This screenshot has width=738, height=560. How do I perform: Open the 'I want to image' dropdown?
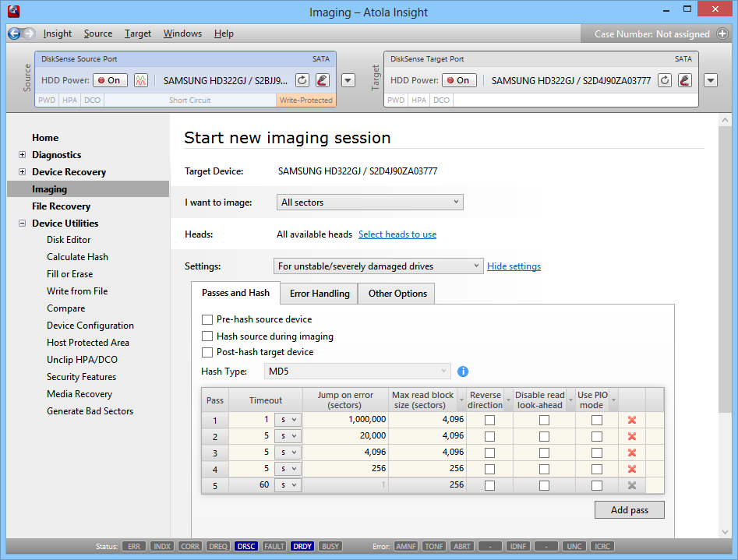click(370, 203)
